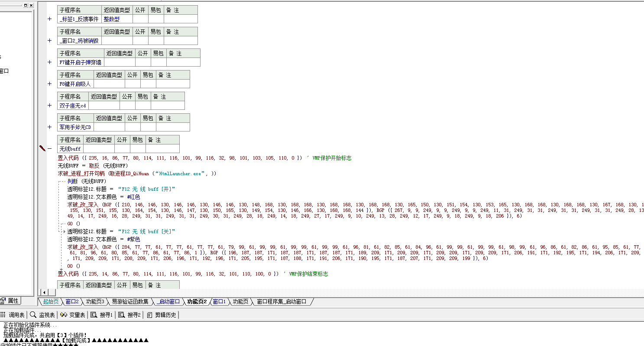This screenshot has height=346, width=644.
Task: Open the 监视表 watch table panel
Action: pos(43,315)
